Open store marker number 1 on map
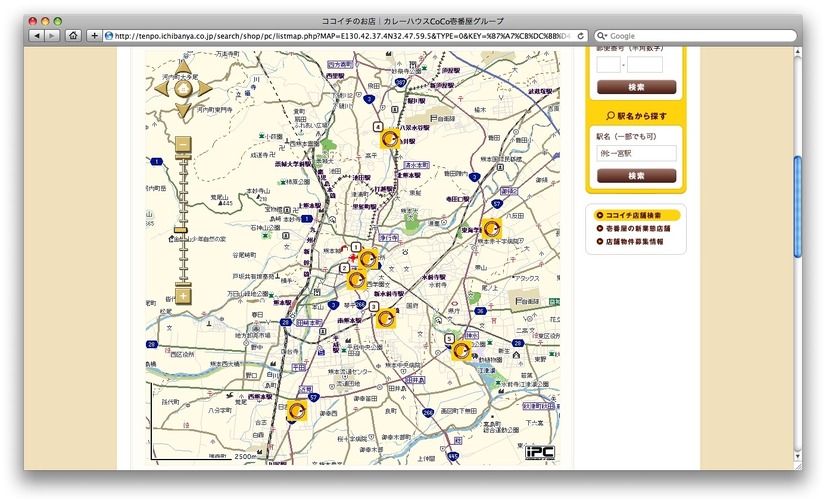Image resolution: width=826 pixels, height=503 pixels. coord(368,259)
